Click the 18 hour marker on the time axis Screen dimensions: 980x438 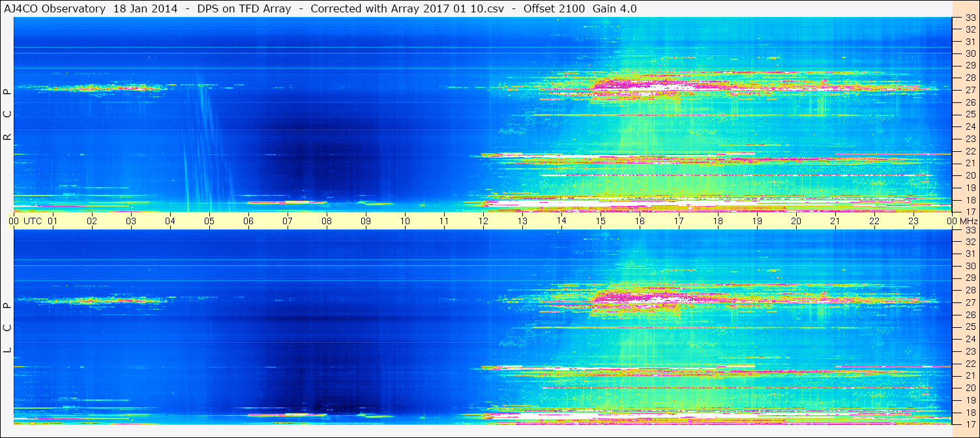point(718,221)
